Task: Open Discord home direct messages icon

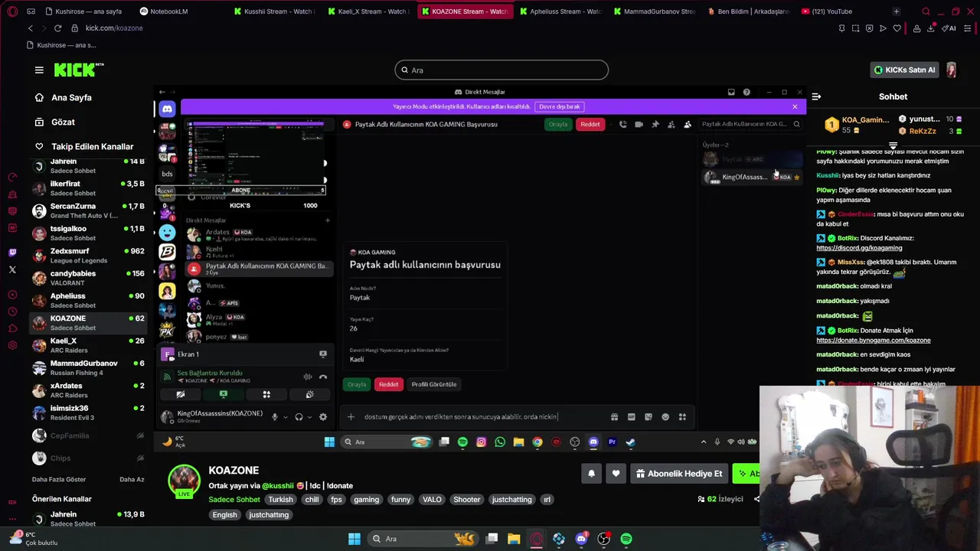Action: pos(167,109)
